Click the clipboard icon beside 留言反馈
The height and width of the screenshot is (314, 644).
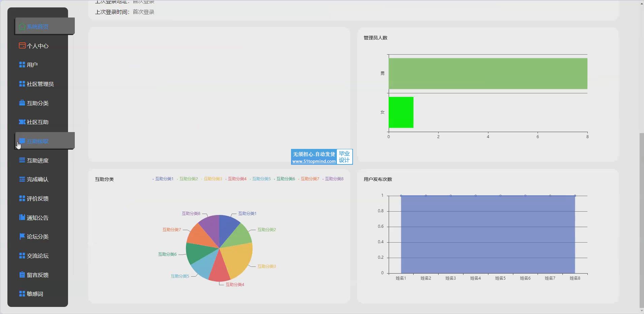[22, 275]
